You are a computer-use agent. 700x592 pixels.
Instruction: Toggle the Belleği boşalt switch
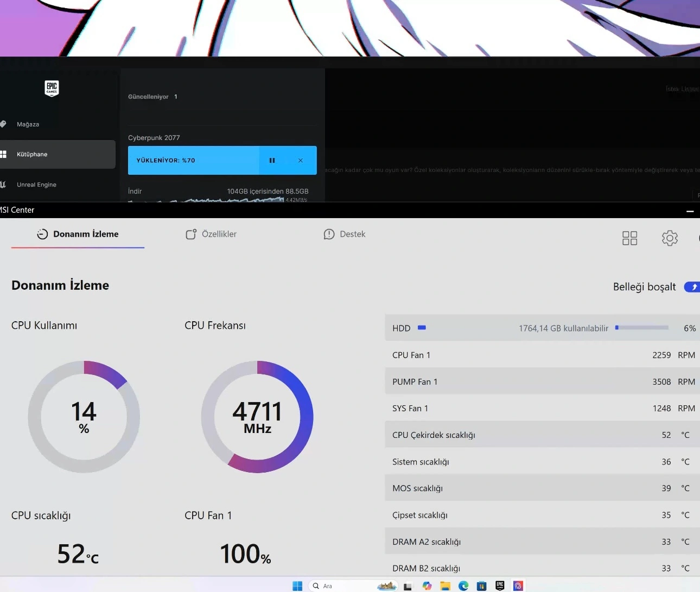pyautogui.click(x=692, y=287)
